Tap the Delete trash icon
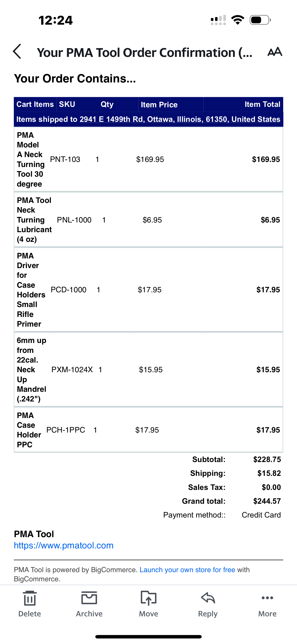Screen dimensions: 297x644 (30, 598)
